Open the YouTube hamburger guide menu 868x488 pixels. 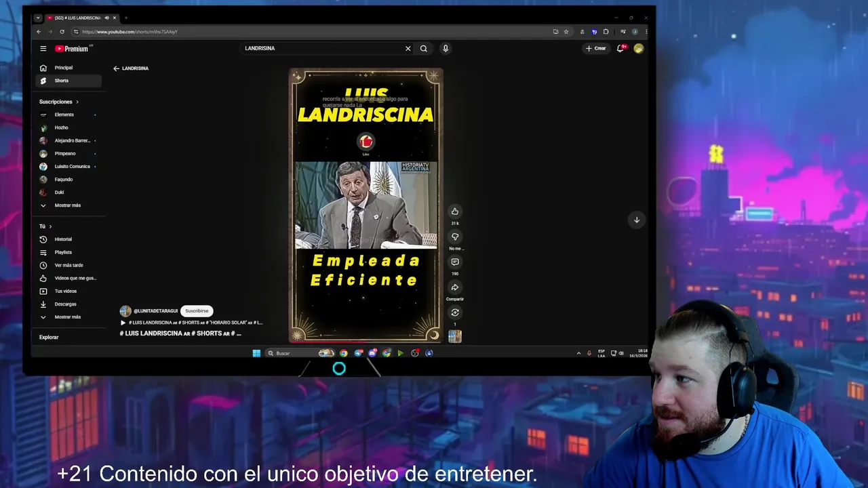(x=43, y=48)
